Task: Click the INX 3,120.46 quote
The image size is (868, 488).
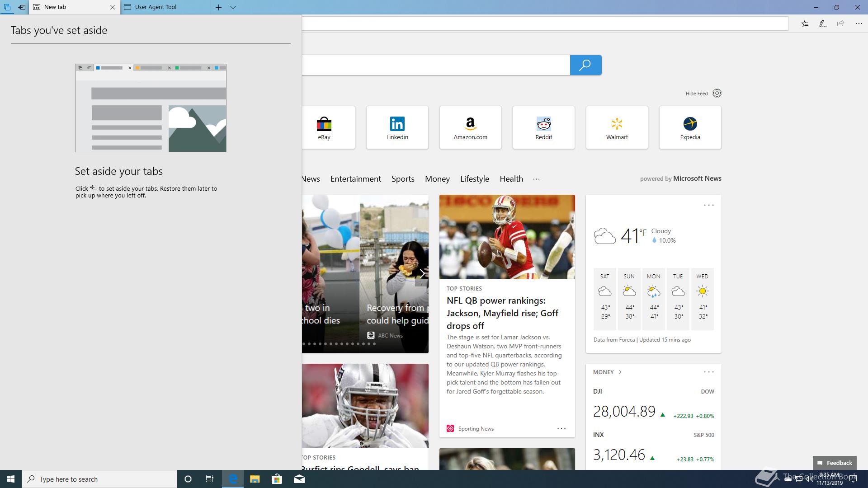Action: tap(654, 448)
